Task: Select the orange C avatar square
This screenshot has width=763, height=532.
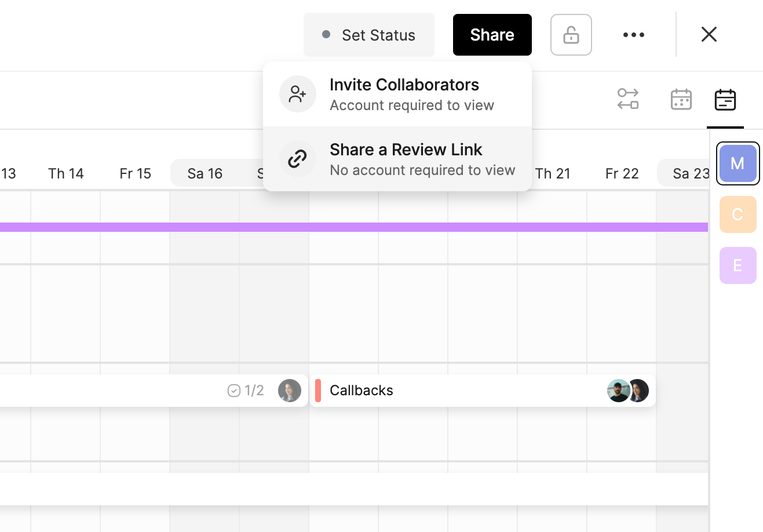Action: 738,214
